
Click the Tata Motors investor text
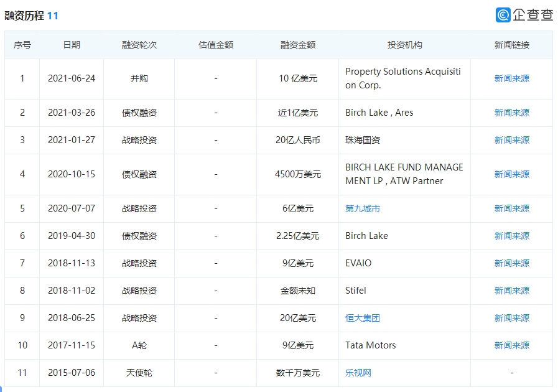[x=371, y=345]
